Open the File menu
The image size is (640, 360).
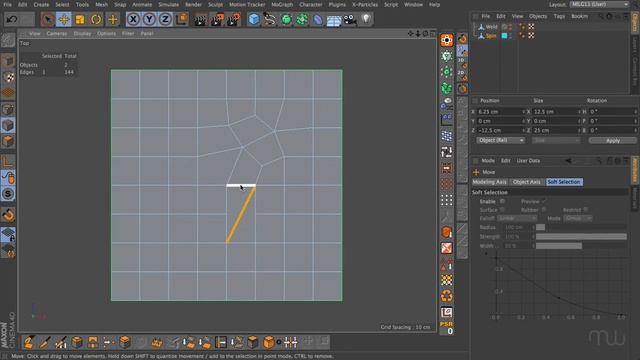[x=7, y=4]
